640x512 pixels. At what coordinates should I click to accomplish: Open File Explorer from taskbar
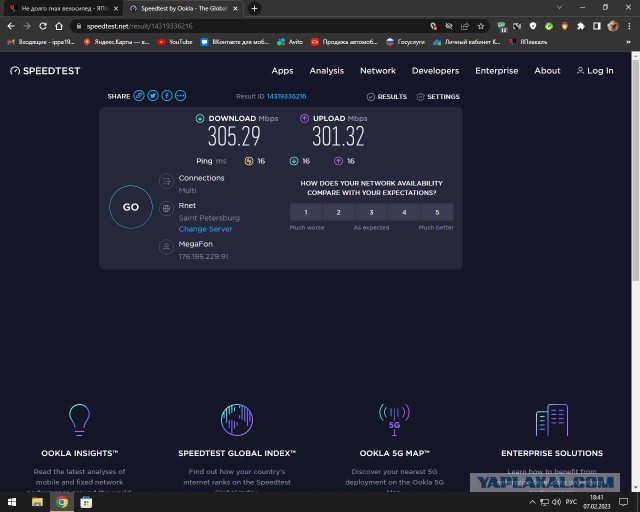37,502
